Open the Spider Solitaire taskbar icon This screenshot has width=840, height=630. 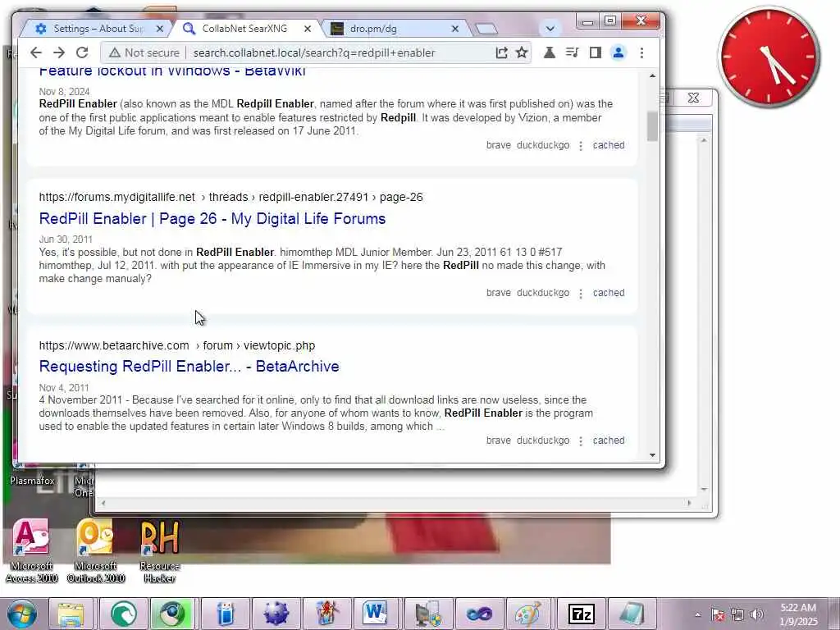coord(326,614)
